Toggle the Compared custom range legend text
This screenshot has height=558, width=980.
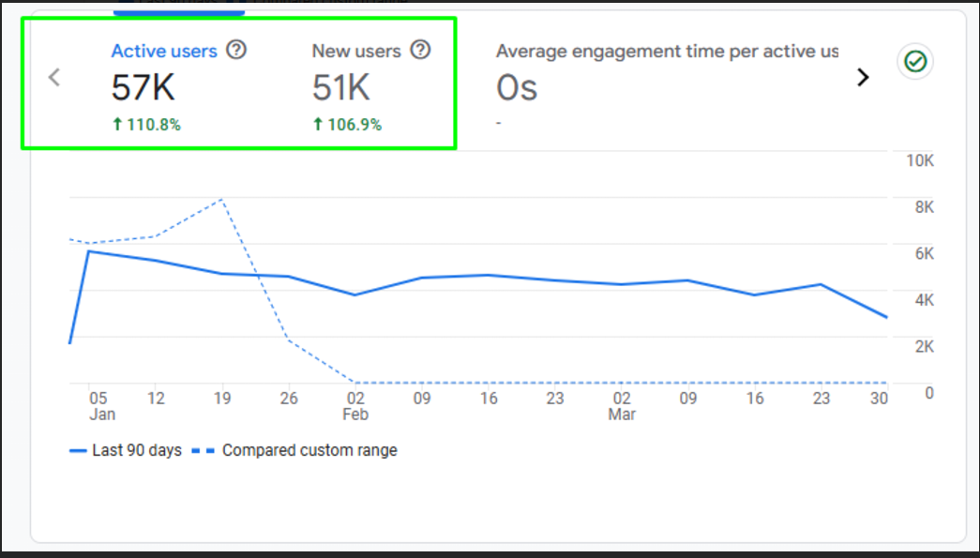(309, 450)
